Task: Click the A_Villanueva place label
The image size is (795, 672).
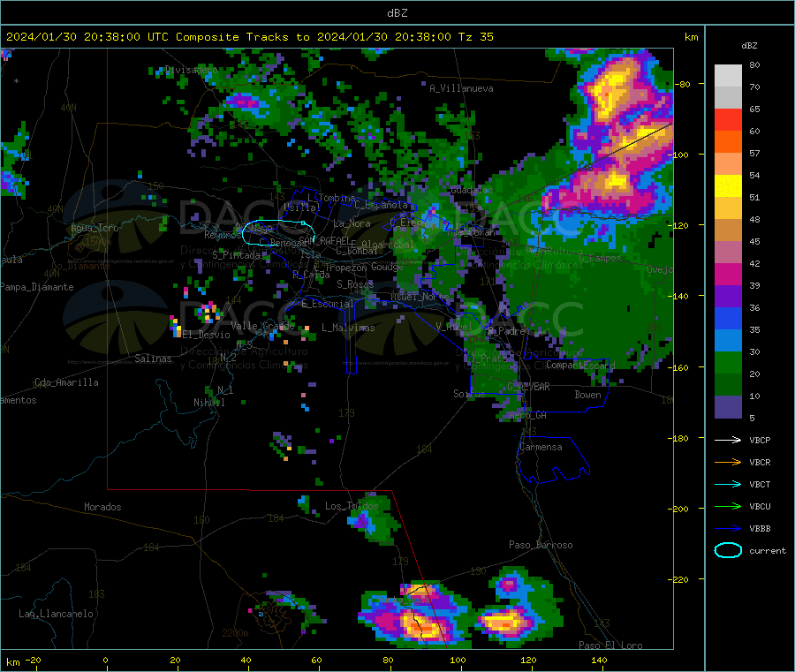Action: [x=461, y=88]
